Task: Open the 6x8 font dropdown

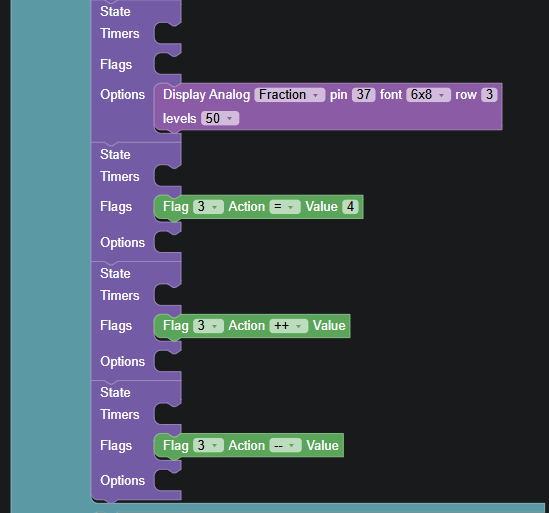Action: click(428, 95)
